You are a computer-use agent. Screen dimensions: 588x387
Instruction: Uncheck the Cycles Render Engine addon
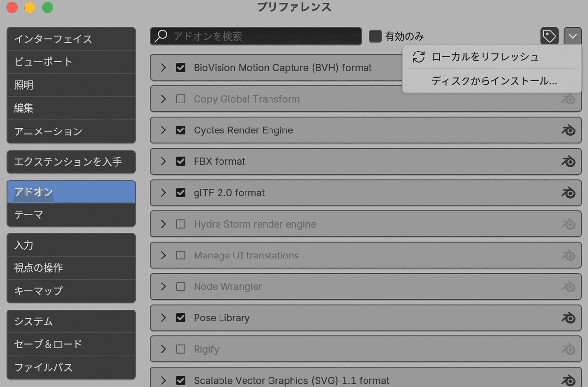click(181, 130)
